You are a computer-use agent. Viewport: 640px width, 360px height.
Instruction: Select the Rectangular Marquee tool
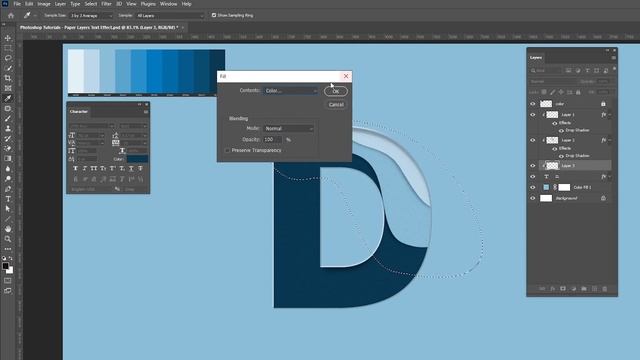tap(8, 48)
